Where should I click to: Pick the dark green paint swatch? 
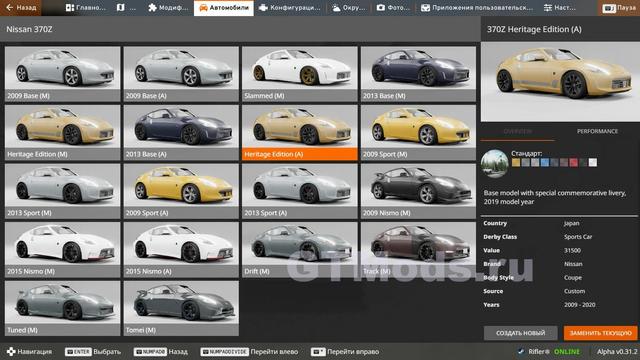click(x=583, y=162)
